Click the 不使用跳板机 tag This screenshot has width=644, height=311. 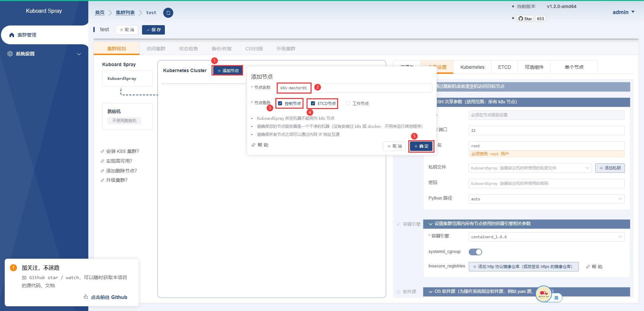click(x=124, y=121)
